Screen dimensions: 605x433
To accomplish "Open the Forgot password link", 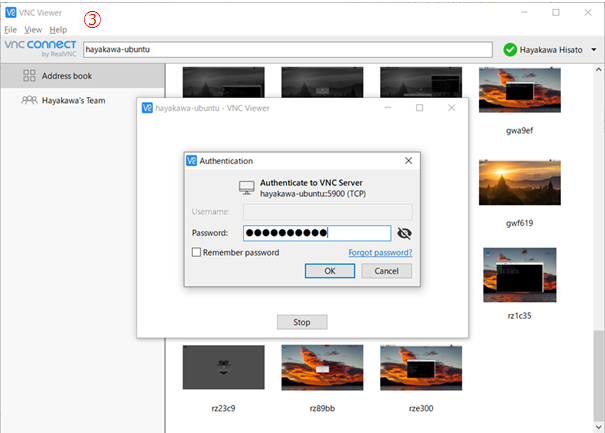I will click(x=380, y=253).
